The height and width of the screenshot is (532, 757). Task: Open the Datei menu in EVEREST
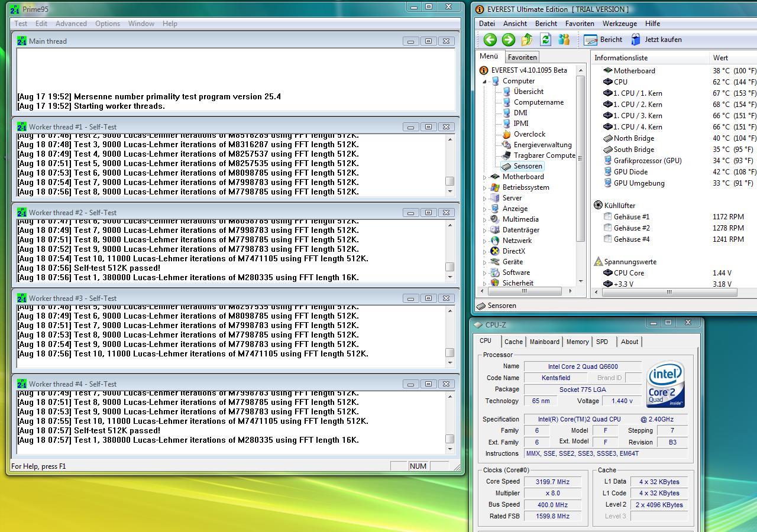coord(487,24)
